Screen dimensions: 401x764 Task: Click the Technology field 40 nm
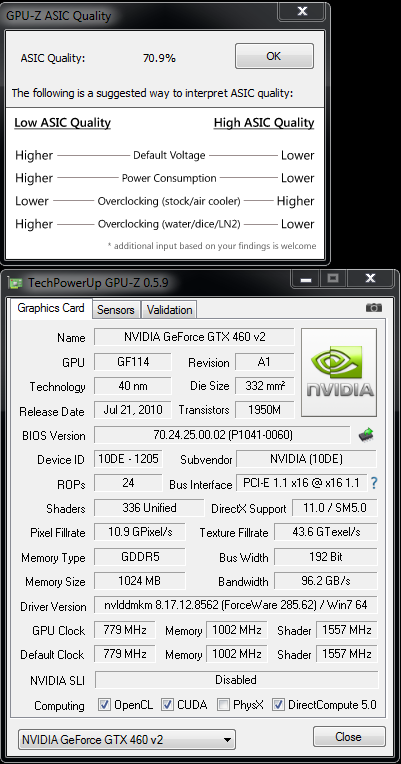click(133, 386)
